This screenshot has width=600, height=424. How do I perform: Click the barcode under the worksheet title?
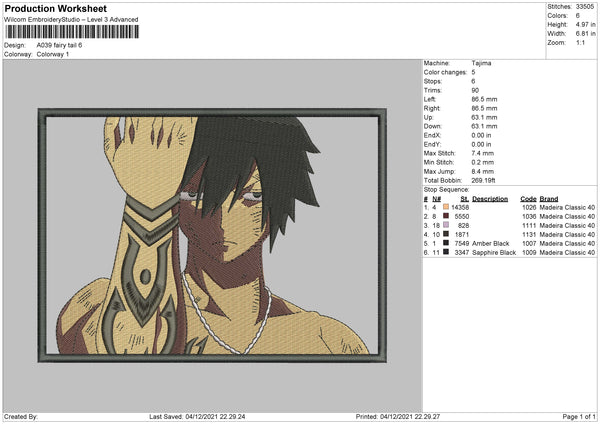[72, 32]
